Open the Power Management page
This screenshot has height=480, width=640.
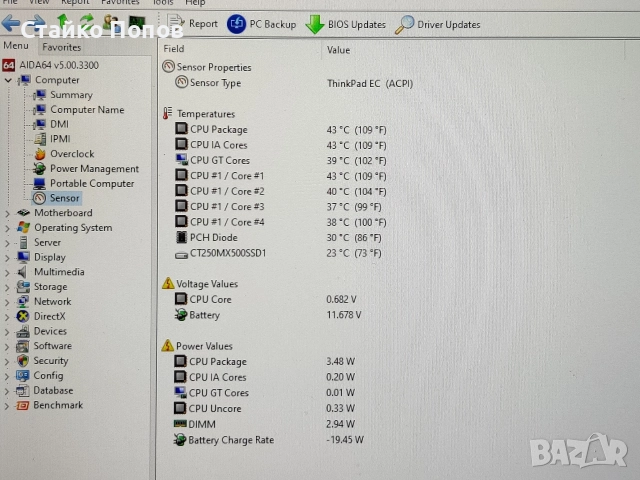(87, 169)
